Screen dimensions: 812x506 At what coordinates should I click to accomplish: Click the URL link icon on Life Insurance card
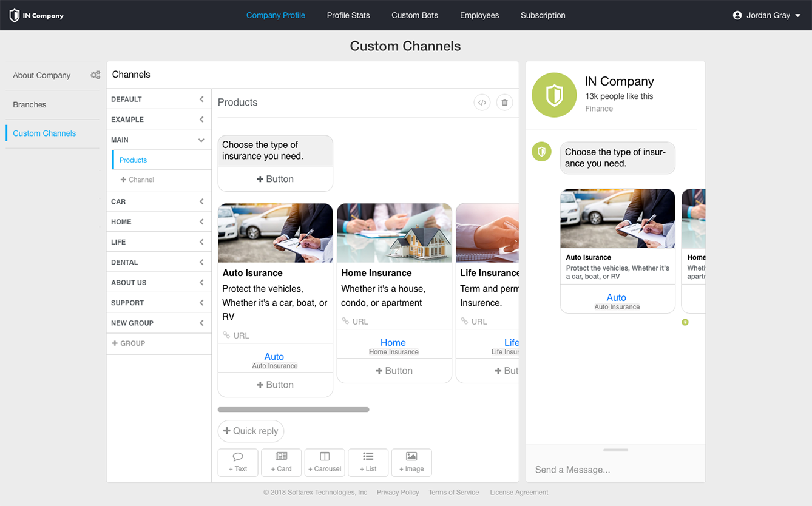(464, 321)
